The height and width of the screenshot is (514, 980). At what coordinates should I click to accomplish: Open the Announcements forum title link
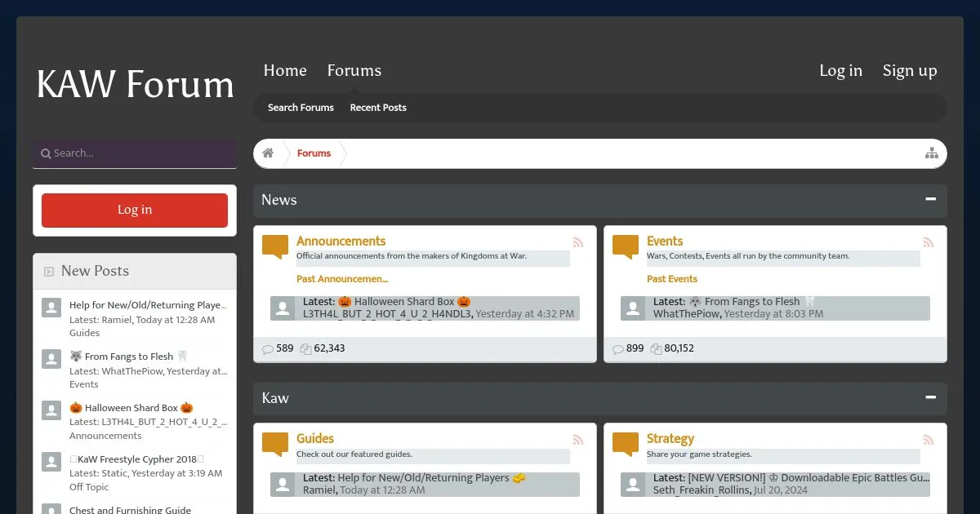pos(341,241)
